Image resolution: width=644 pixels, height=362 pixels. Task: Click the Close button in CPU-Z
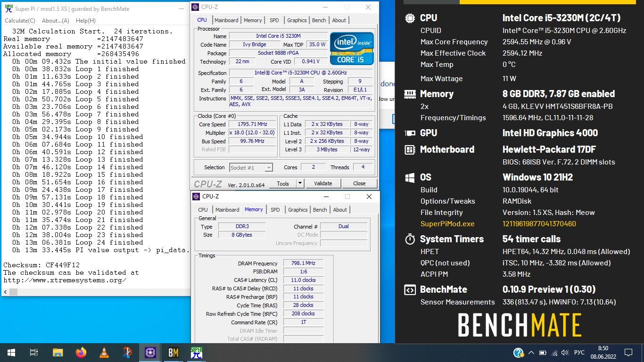coord(359,183)
